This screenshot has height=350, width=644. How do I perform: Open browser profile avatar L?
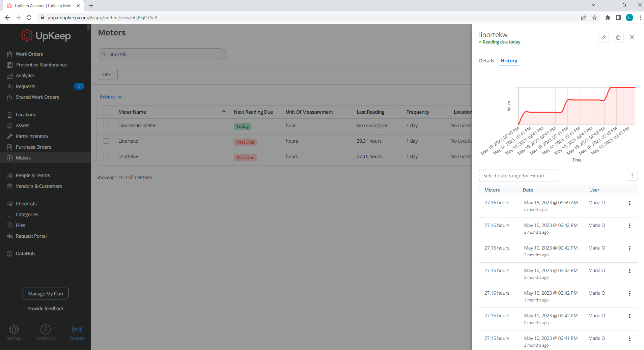[629, 18]
